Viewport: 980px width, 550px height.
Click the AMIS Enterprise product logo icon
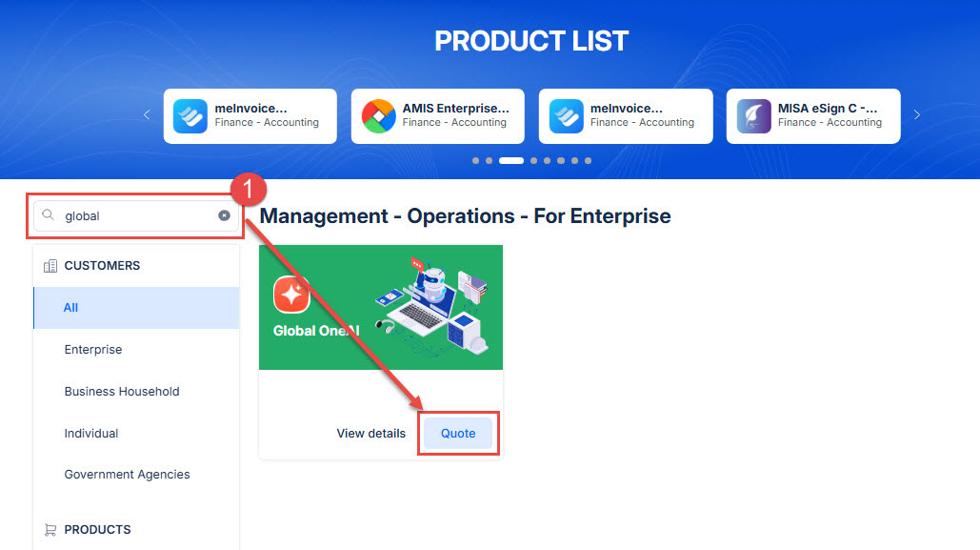[379, 116]
